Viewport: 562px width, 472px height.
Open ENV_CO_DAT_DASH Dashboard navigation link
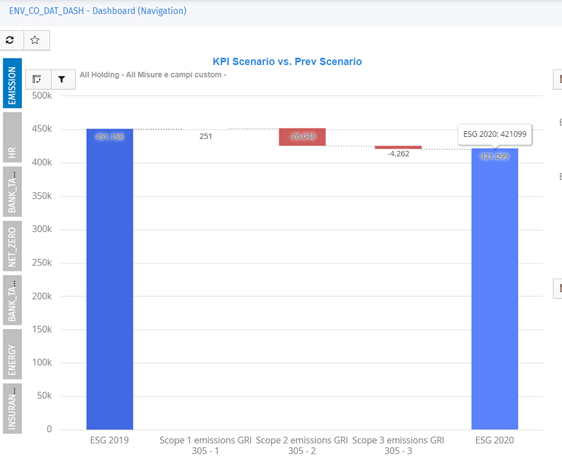[x=97, y=11]
